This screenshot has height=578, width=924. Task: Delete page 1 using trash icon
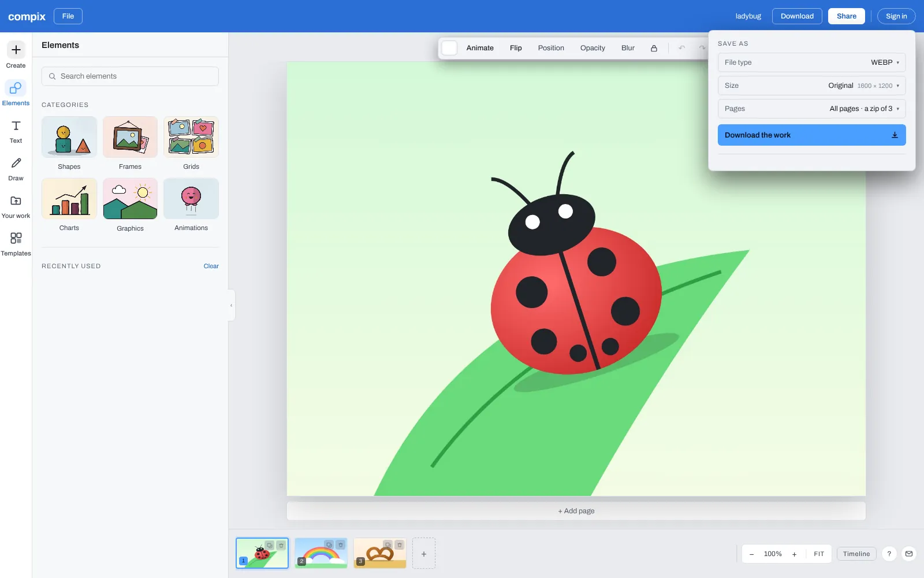pos(281,545)
